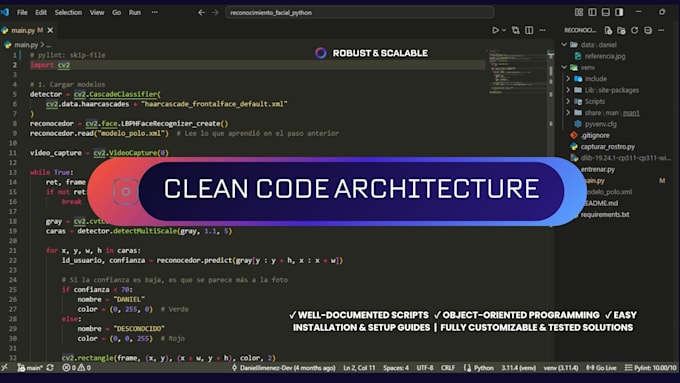Image resolution: width=680 pixels, height=383 pixels.
Task: Click the New Folder icon in Explorer
Action: pos(621,30)
